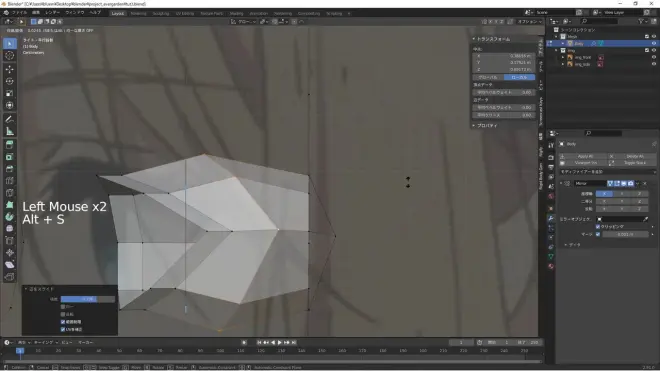Image resolution: width=660 pixels, height=371 pixels.
Task: Click the Toggle Stack button
Action: click(635, 163)
